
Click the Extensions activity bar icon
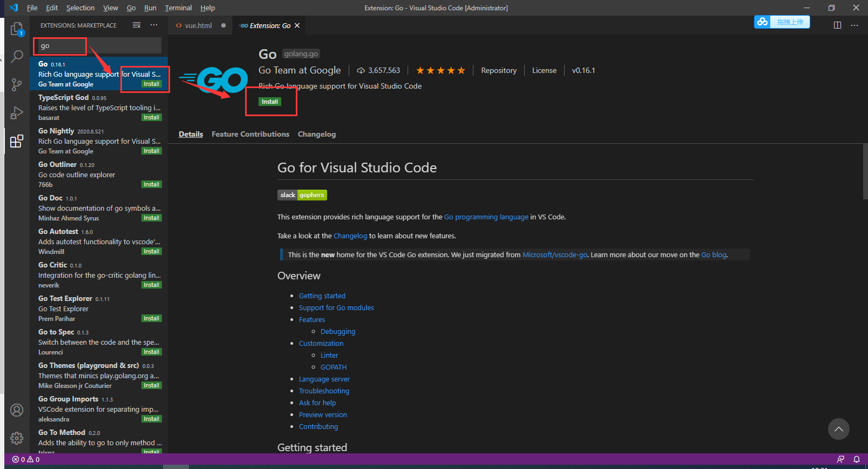click(17, 141)
